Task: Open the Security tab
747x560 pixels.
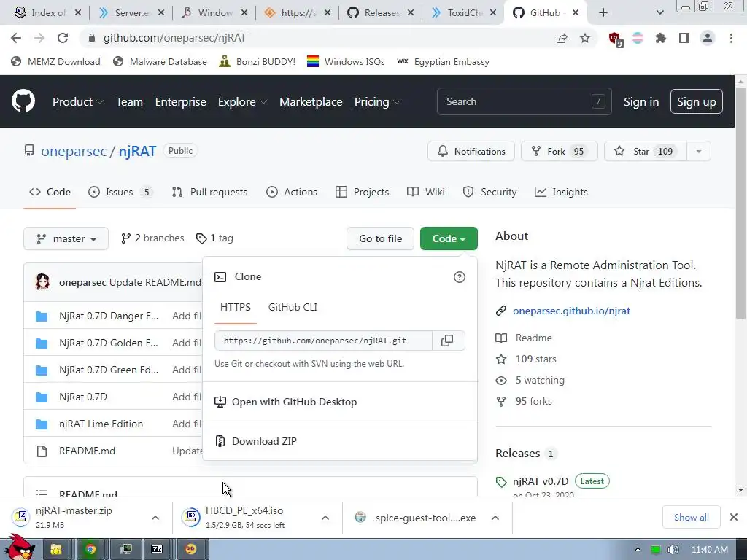Action: (489, 192)
